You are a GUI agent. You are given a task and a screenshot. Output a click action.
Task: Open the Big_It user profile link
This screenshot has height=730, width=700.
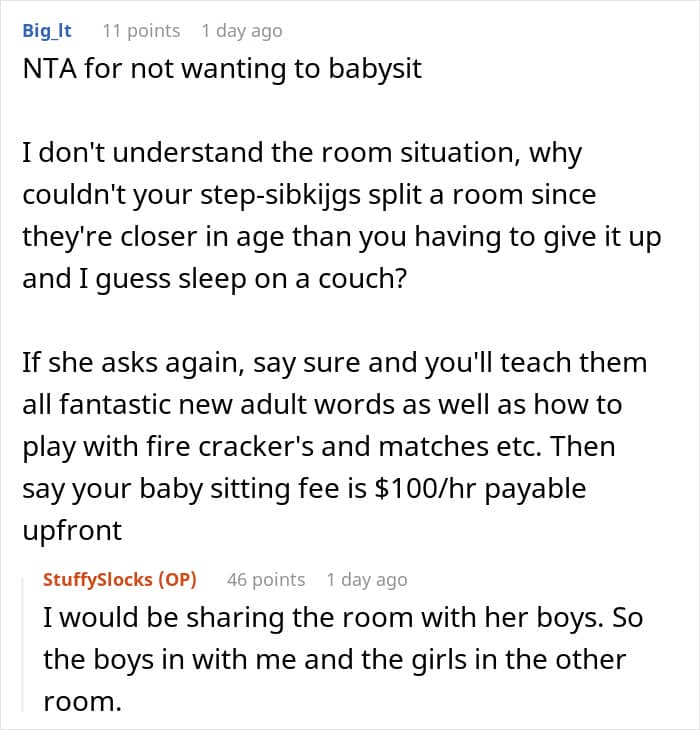(47, 31)
